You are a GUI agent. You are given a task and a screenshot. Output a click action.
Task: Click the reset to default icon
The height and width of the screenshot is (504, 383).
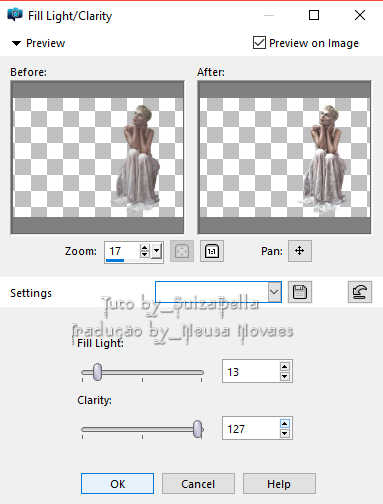pos(360,292)
